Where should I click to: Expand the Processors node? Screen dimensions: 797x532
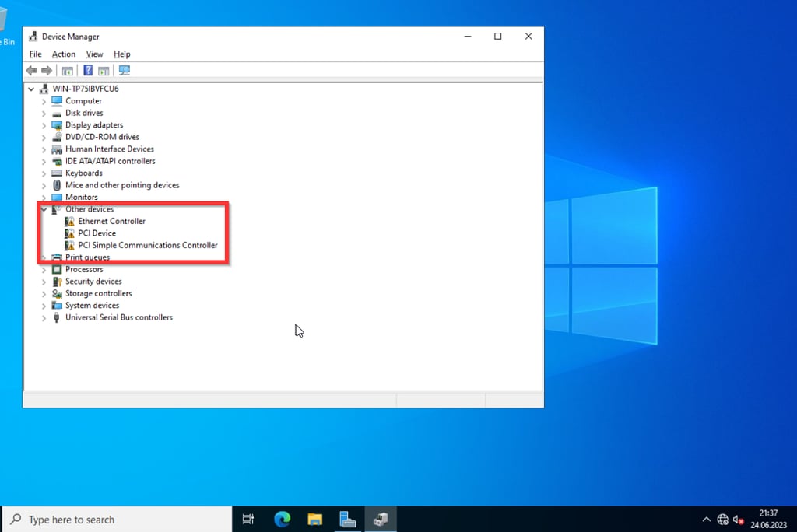44,270
